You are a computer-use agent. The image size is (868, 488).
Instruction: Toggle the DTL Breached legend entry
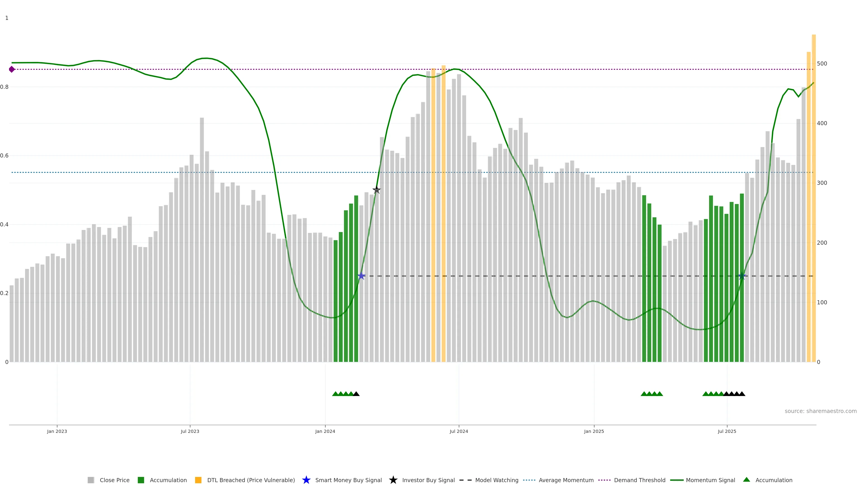[x=251, y=480]
